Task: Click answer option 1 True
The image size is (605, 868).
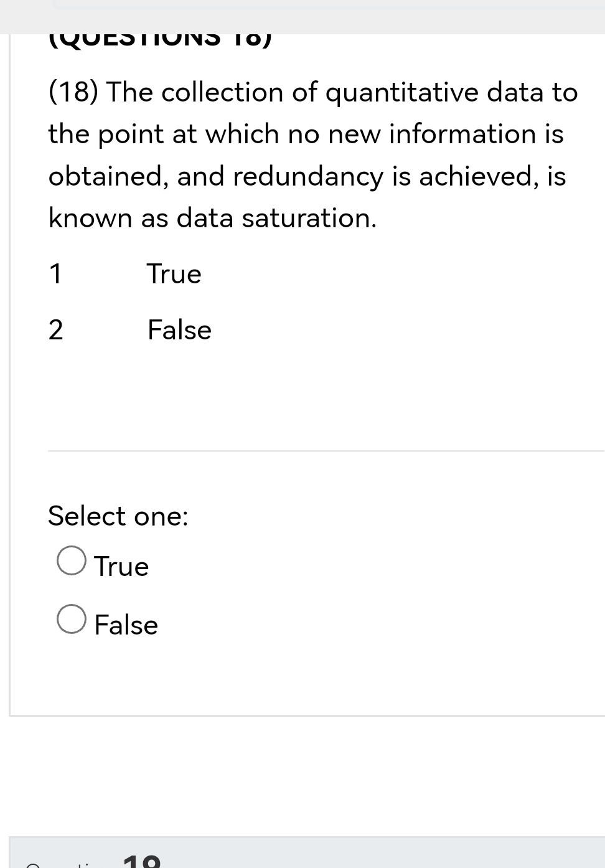Action: pos(174,273)
